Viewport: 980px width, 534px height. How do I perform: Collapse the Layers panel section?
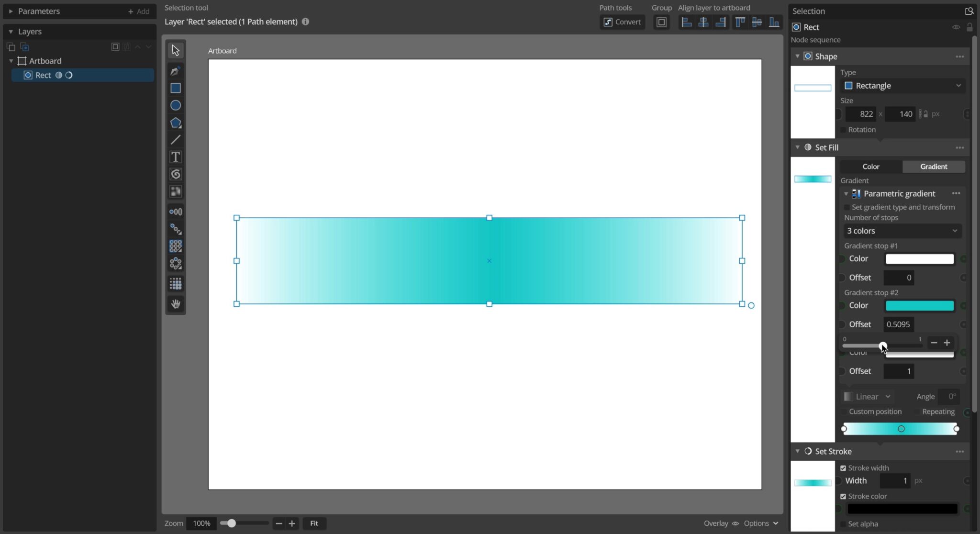pyautogui.click(x=11, y=31)
